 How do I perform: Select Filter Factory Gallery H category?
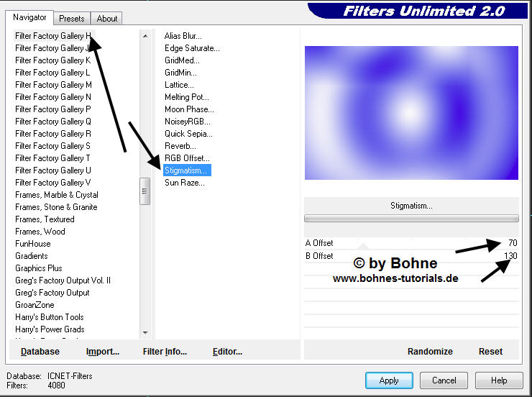click(52, 36)
